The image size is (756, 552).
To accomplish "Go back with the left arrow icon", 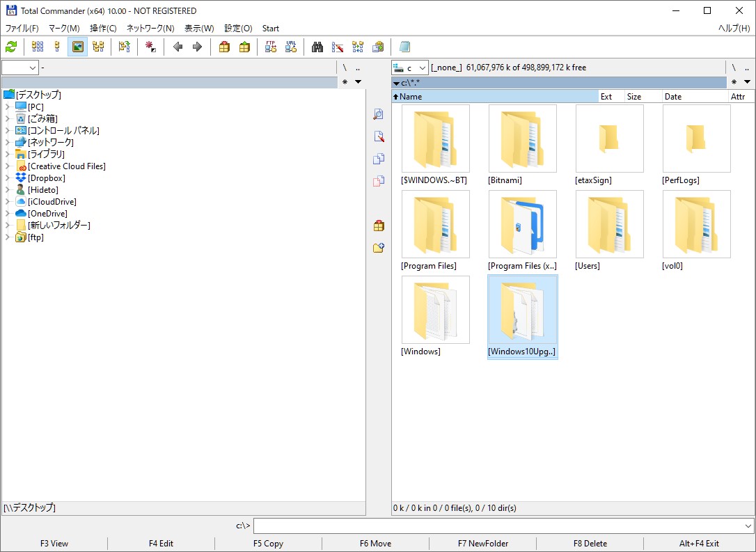I will (x=178, y=47).
